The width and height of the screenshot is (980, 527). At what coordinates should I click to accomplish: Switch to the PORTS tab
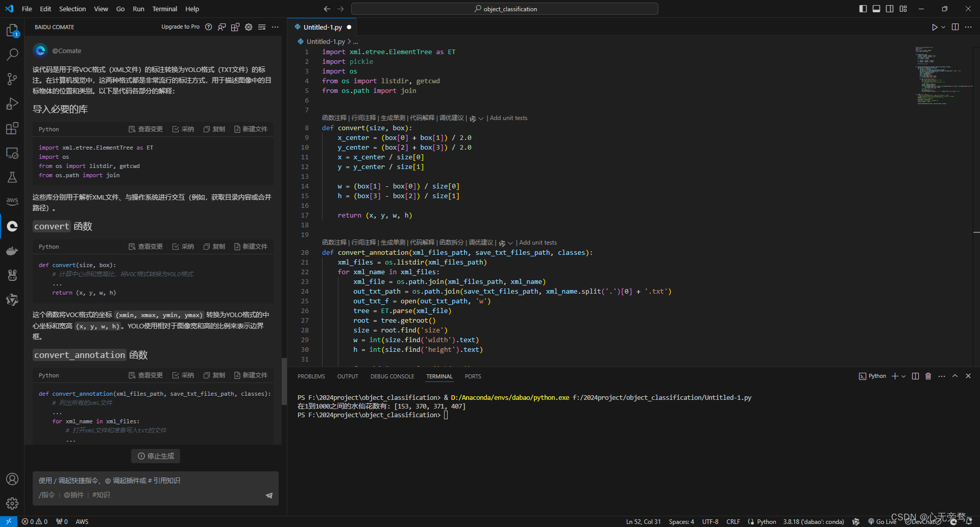473,376
